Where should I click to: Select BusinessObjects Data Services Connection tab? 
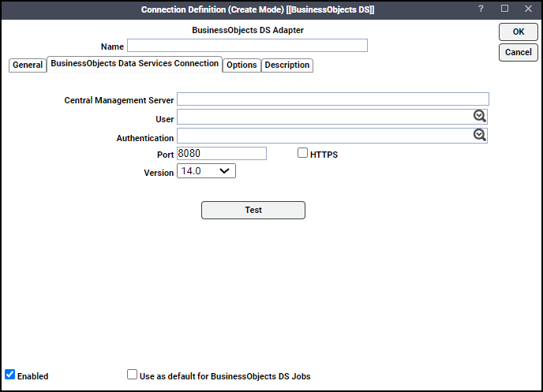coord(134,64)
